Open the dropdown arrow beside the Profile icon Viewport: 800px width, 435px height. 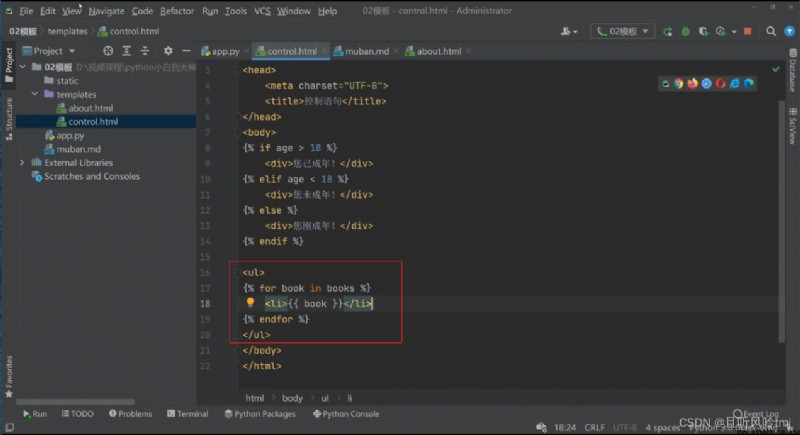(x=734, y=32)
